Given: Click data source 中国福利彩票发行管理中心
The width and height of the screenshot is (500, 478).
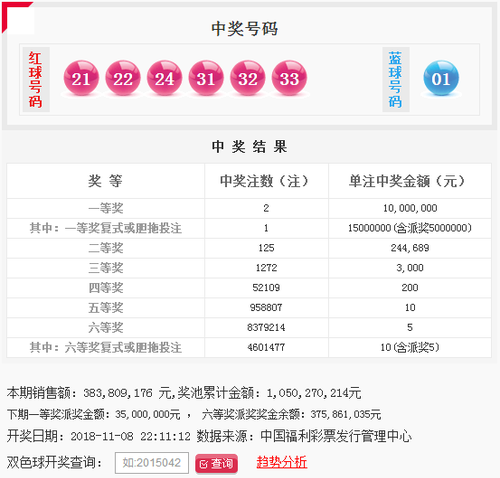Looking at the screenshot, I should [x=336, y=436].
